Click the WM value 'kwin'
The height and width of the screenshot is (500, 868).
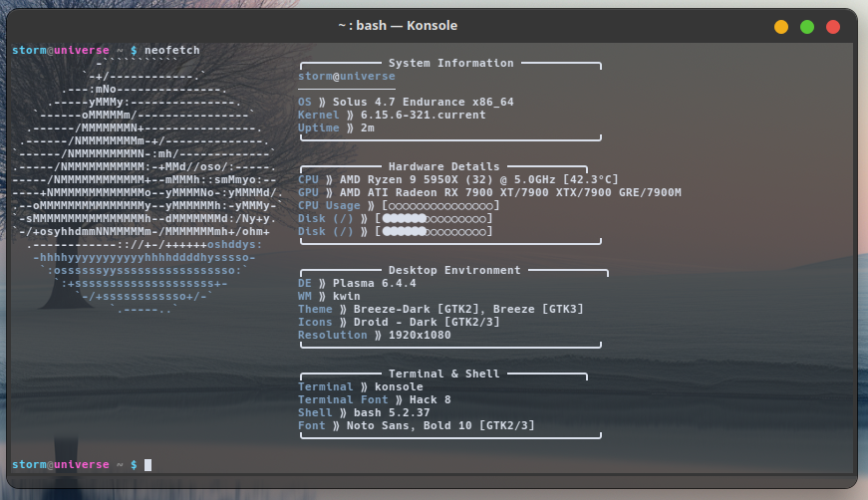[x=347, y=296]
